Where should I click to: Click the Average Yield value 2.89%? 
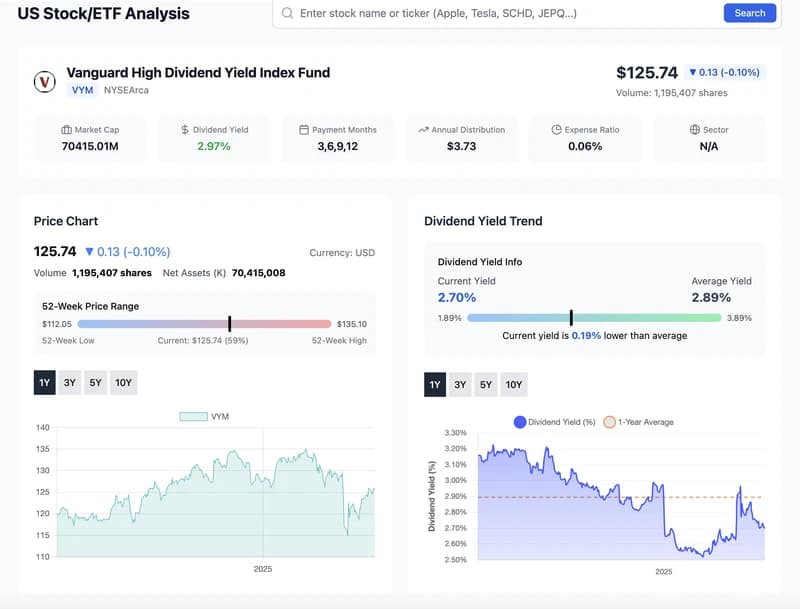pos(711,297)
